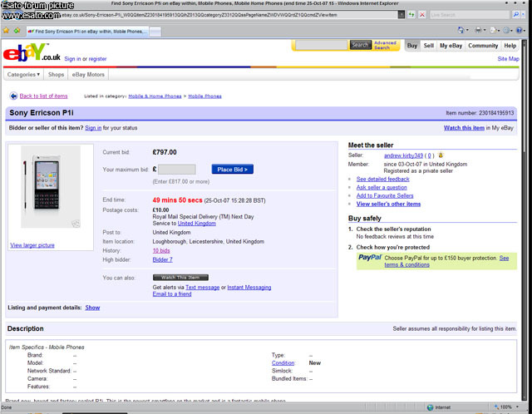532x414 pixels.
Task: Open the address bar history dropdown
Action: tap(401, 15)
